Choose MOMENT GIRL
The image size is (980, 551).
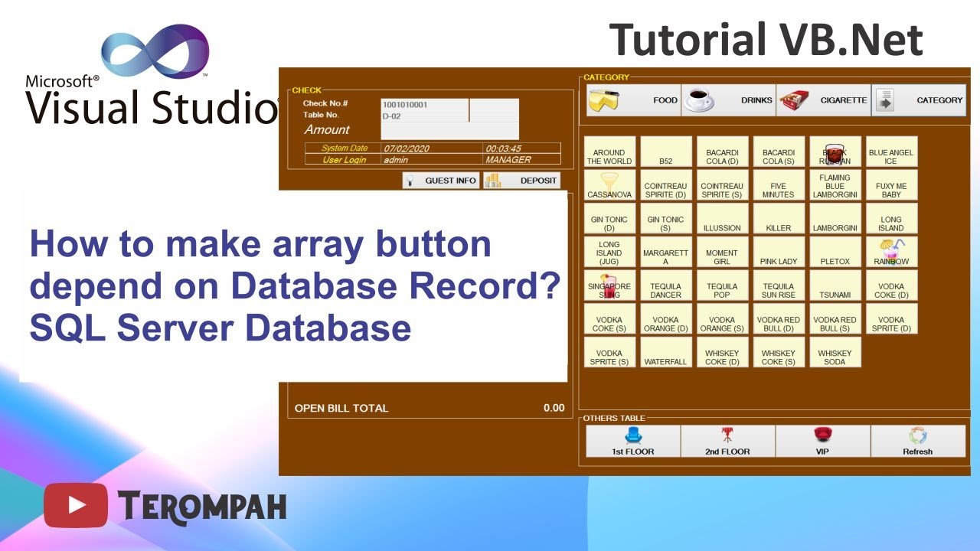(723, 252)
